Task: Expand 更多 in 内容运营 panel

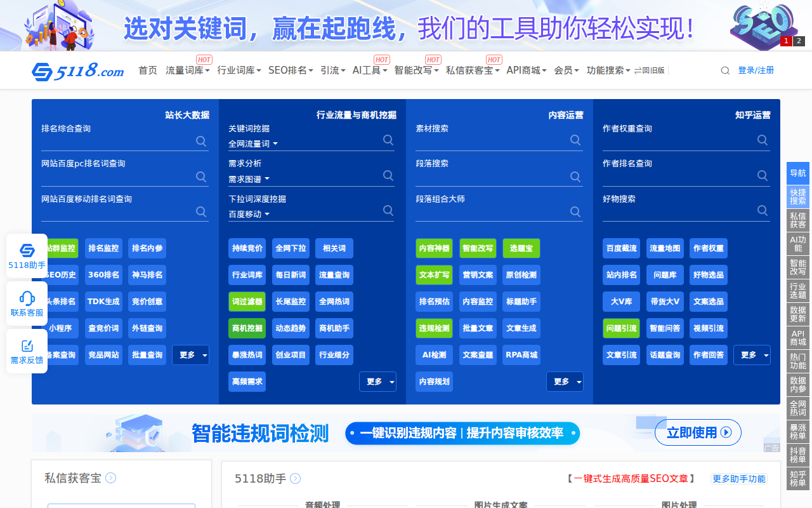Action: [565, 382]
